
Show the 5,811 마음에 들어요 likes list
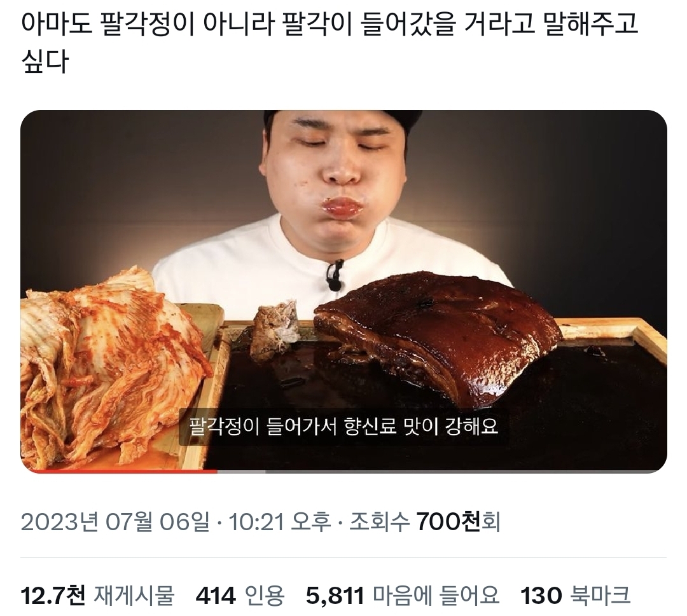[x=403, y=596]
